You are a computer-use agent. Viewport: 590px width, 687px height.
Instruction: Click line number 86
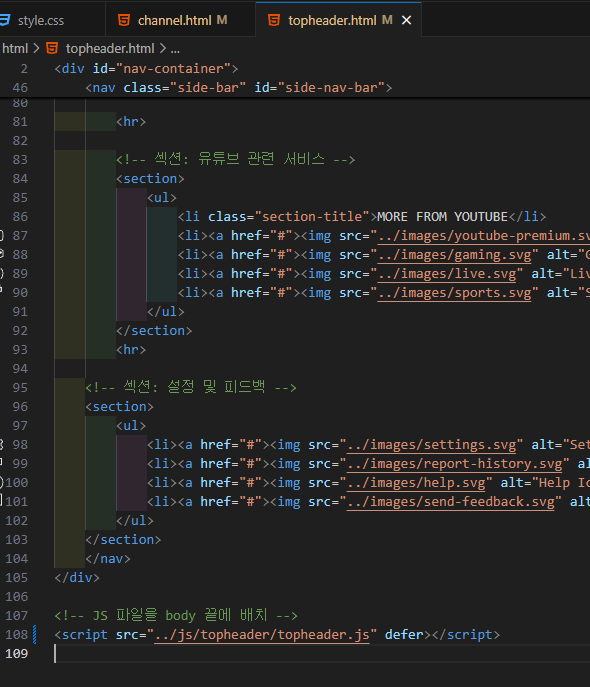(x=20, y=217)
